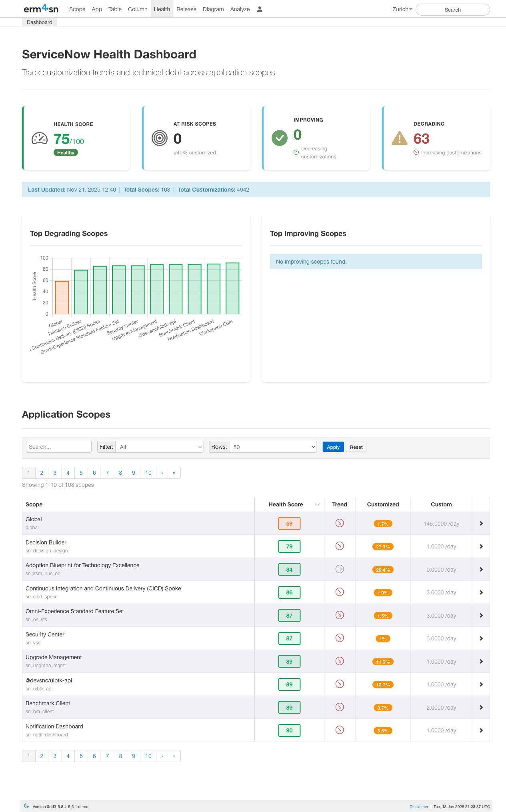Click the small decreasing customizations arrow icon

click(296, 152)
